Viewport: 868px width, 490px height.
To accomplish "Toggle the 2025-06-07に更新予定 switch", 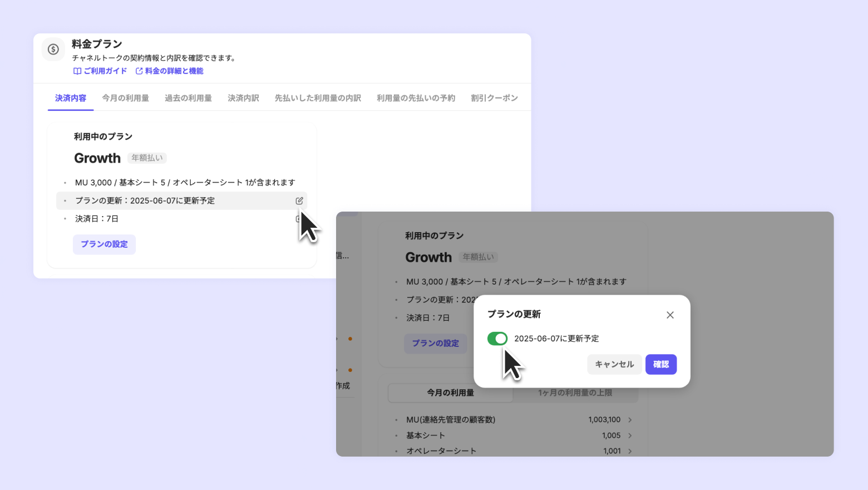I will click(x=497, y=339).
